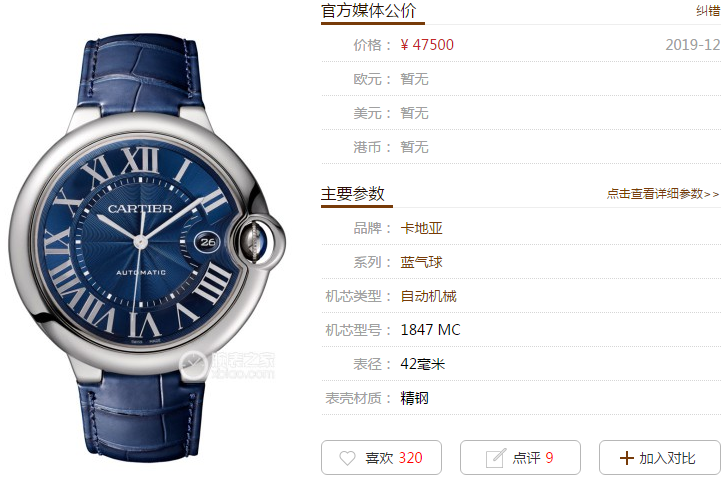
Task: Select the 主要参数 section heading
Action: coord(353,194)
